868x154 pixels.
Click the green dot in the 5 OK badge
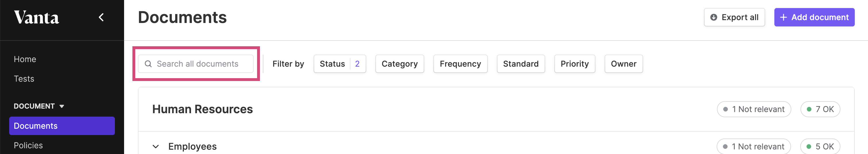(809, 147)
